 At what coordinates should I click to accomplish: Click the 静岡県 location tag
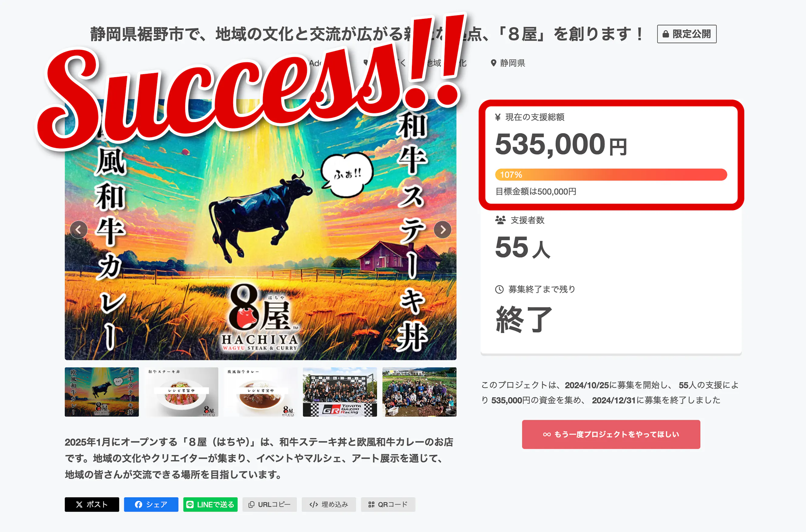click(x=508, y=63)
